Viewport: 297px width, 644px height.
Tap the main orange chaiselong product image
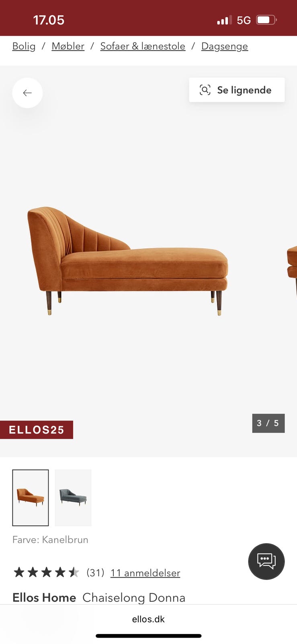128,261
